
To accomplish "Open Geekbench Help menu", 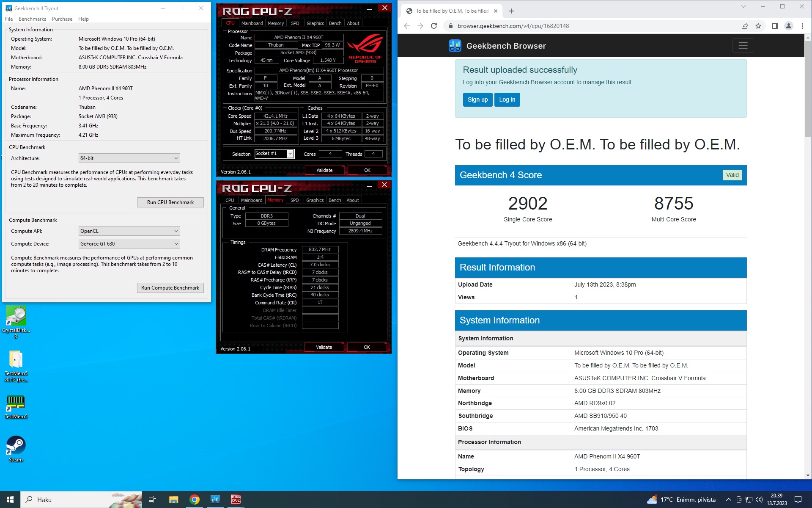I will (x=83, y=19).
